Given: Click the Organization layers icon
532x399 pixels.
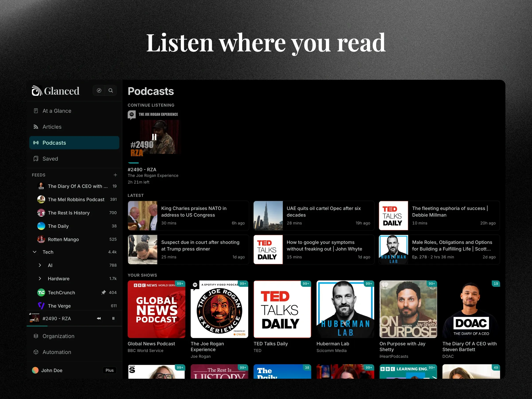Looking at the screenshot, I should point(36,336).
